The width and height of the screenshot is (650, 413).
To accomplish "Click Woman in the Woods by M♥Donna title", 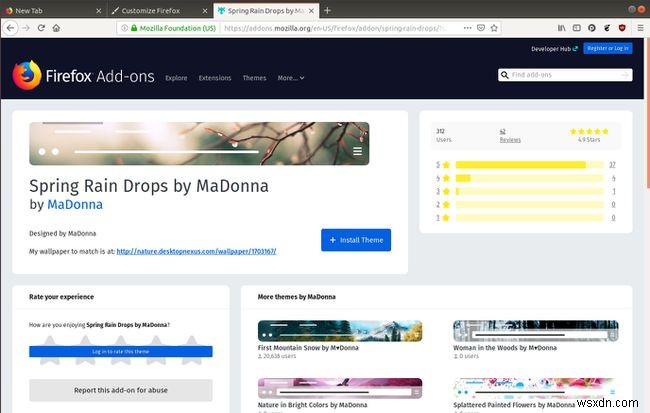I will click(505, 348).
